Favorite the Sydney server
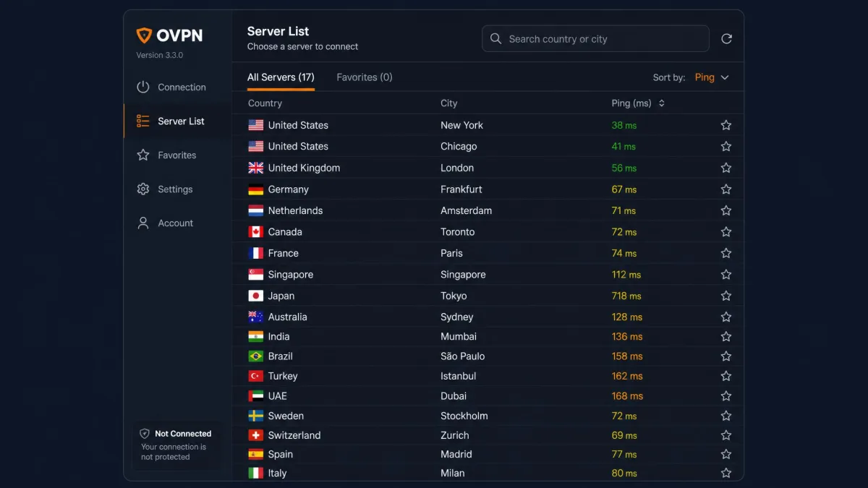This screenshot has height=488, width=868. tap(726, 317)
